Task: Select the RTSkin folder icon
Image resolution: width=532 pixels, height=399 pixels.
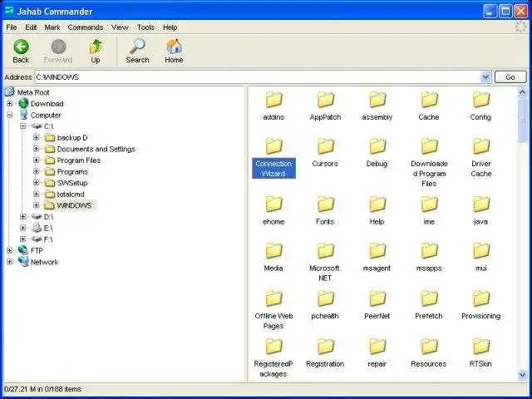Action: pos(481,347)
